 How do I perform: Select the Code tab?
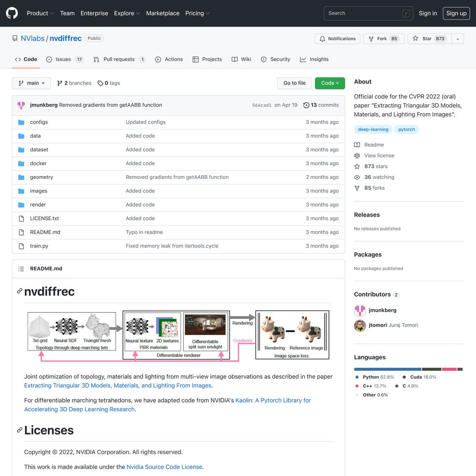point(26,59)
